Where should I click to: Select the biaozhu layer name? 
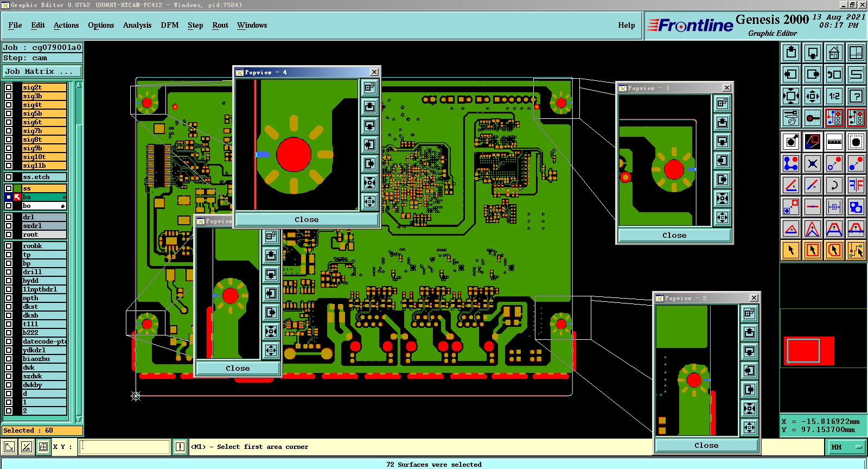pyautogui.click(x=44, y=359)
